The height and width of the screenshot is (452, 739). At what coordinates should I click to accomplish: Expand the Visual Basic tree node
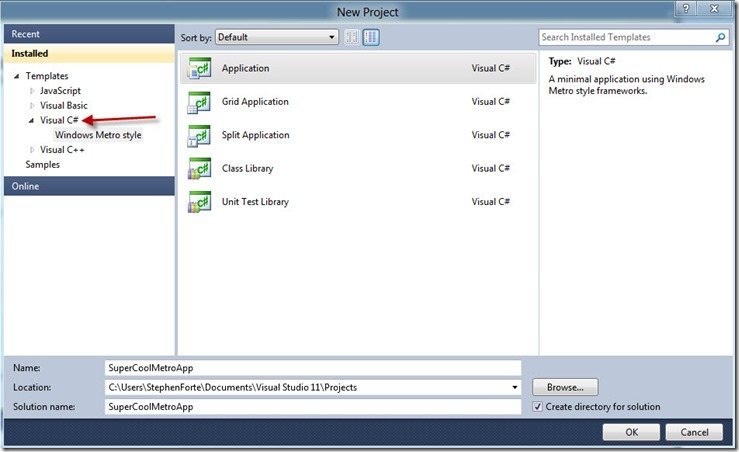(32, 106)
